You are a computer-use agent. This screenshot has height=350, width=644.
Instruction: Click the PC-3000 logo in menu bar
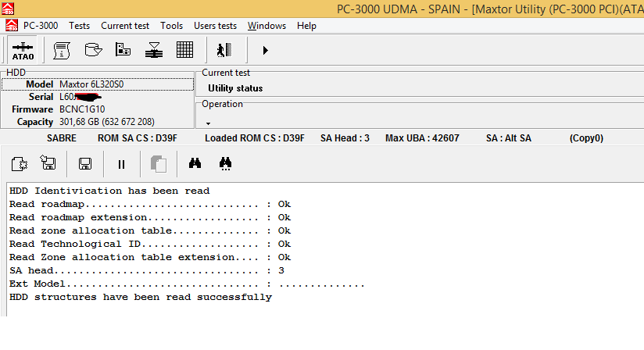point(12,26)
